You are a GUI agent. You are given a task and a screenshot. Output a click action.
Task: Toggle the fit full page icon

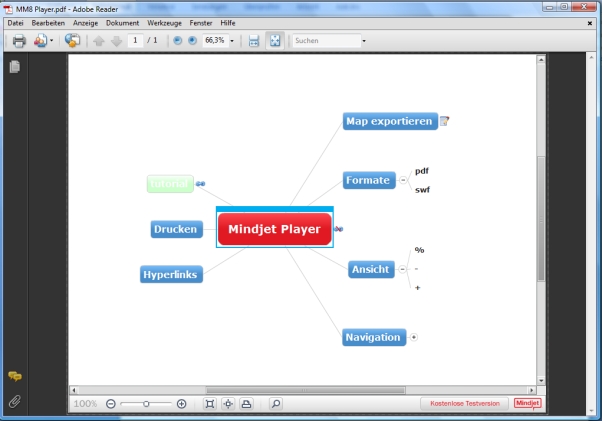[x=275, y=41]
